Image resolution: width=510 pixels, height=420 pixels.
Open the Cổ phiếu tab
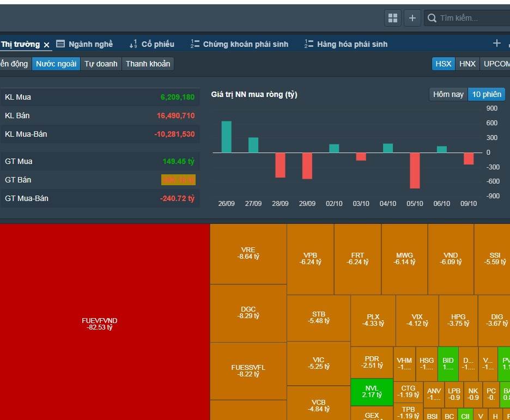click(158, 44)
